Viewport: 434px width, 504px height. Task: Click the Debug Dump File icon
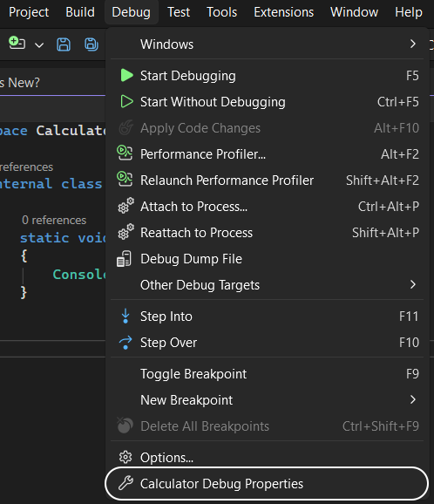[124, 259]
